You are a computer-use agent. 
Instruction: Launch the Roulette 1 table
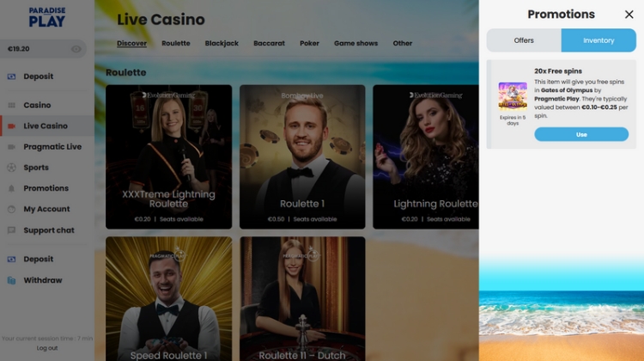[x=302, y=156]
